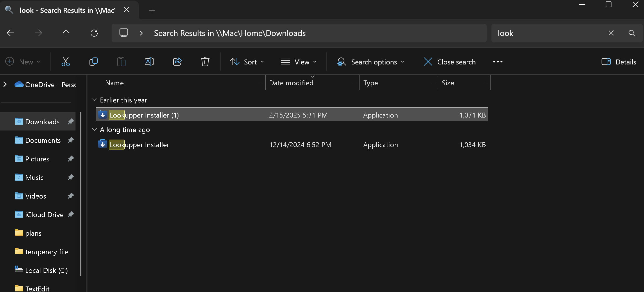Click the address bar path text
This screenshot has height=292, width=644.
click(x=230, y=33)
